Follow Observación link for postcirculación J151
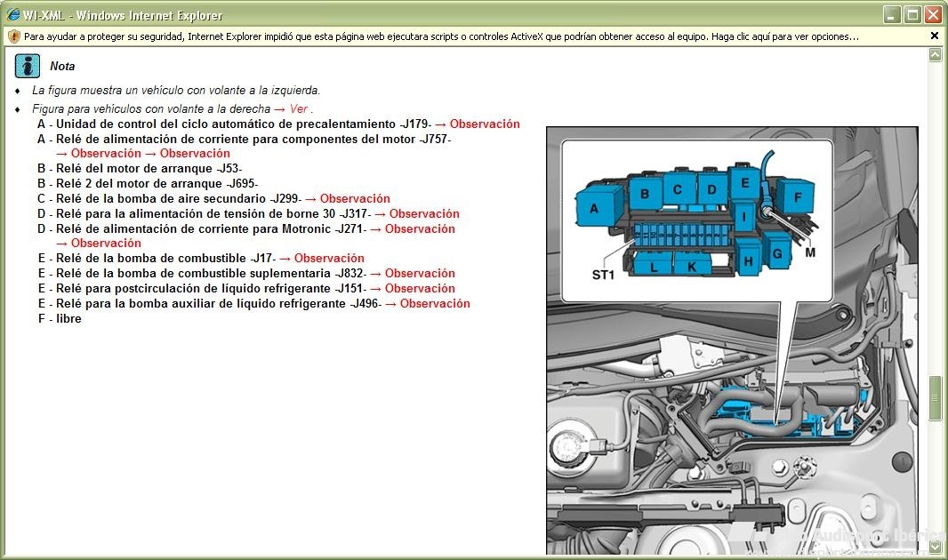948x560 pixels. 419,289
